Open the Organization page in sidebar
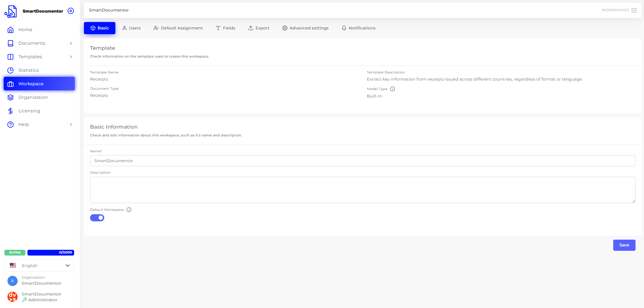644x308 pixels. tap(33, 97)
